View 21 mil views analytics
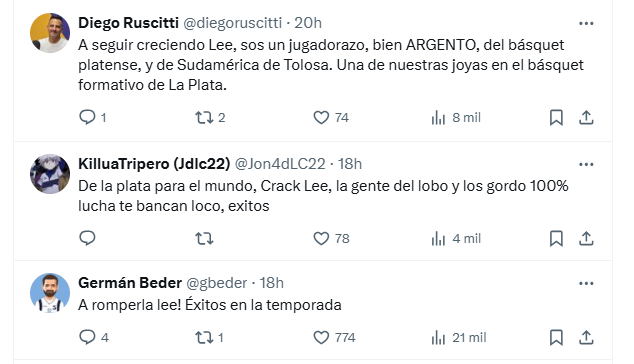634x364 pixels. (459, 337)
